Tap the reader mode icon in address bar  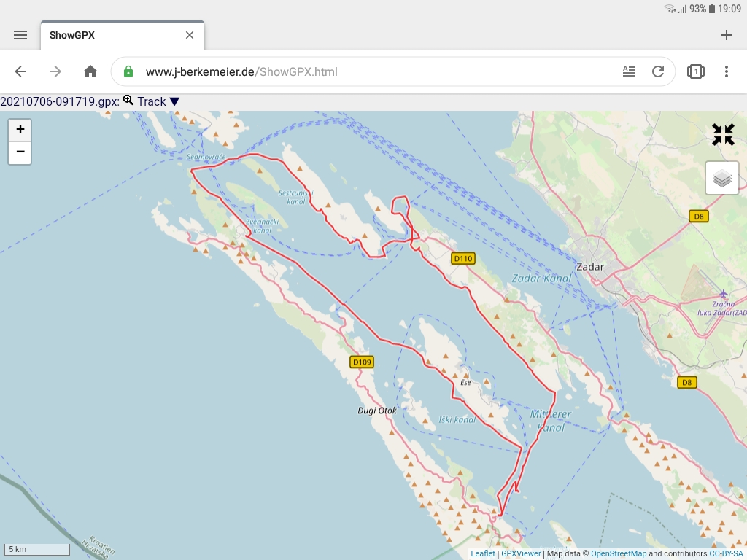(x=629, y=71)
